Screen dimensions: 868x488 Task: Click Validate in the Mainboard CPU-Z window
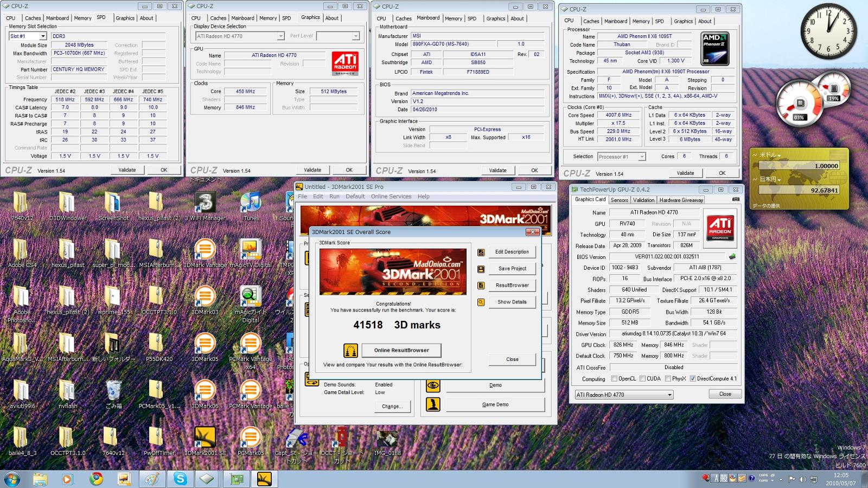(x=497, y=170)
